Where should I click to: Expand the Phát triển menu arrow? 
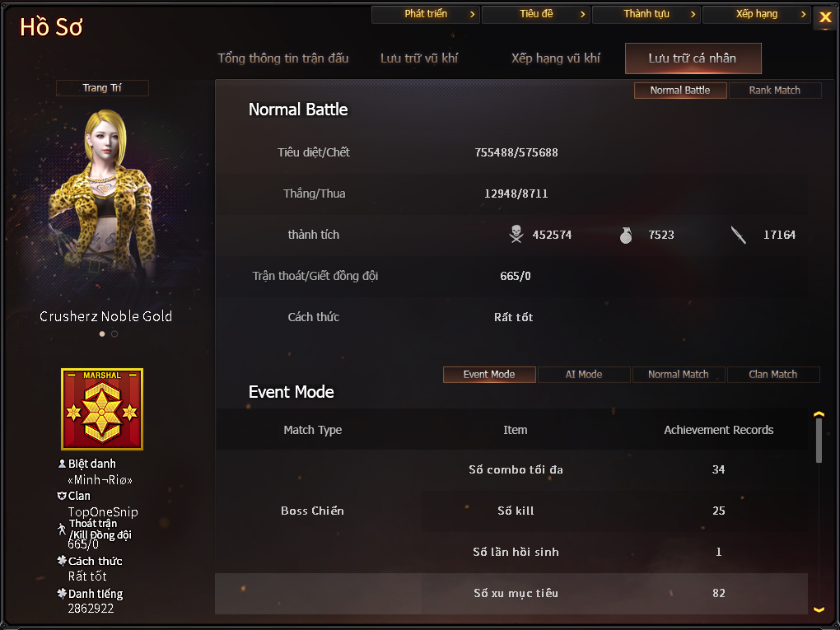click(x=472, y=15)
